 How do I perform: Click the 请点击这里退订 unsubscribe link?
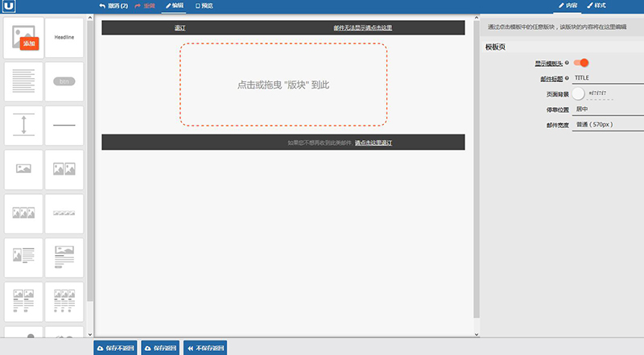click(x=374, y=142)
